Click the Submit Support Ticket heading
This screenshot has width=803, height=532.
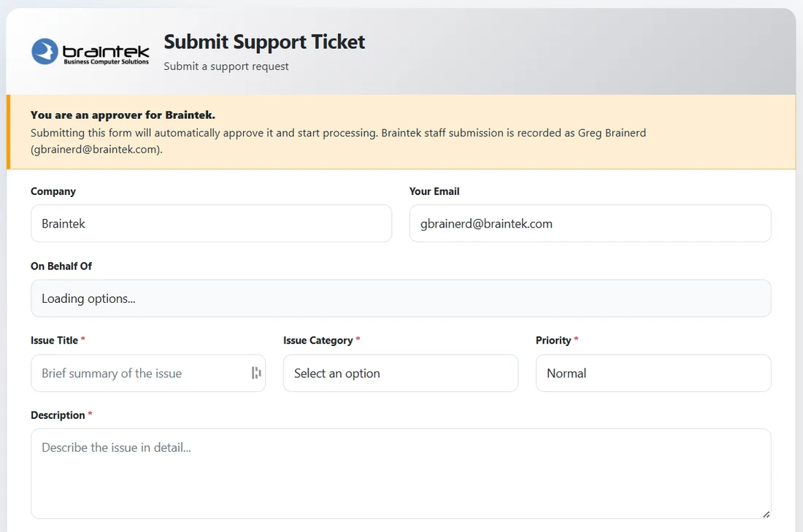pos(264,42)
